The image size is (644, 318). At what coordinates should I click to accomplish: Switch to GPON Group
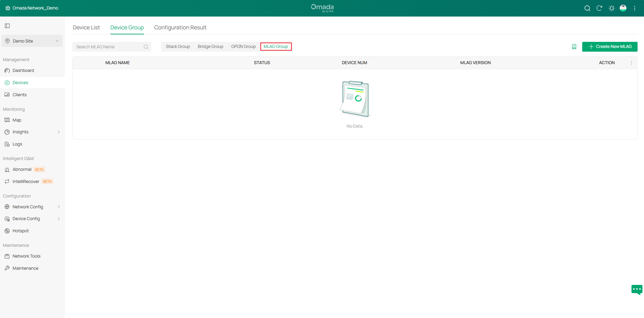(243, 46)
